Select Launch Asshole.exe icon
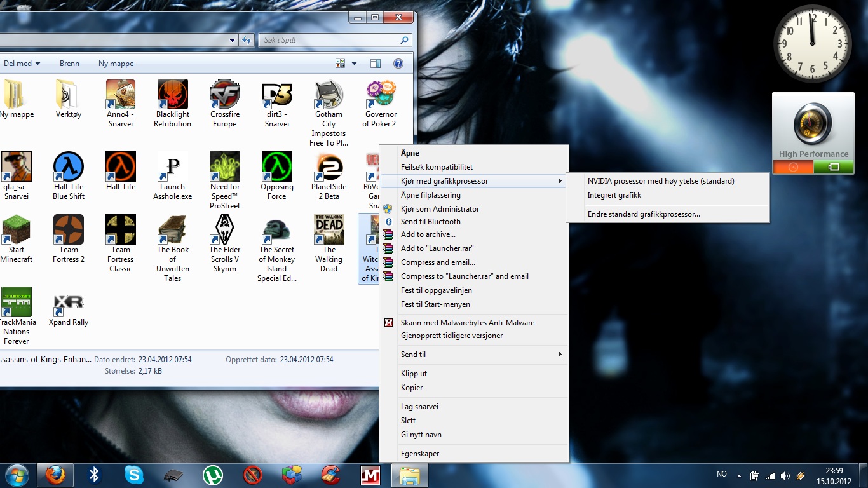 pyautogui.click(x=172, y=166)
